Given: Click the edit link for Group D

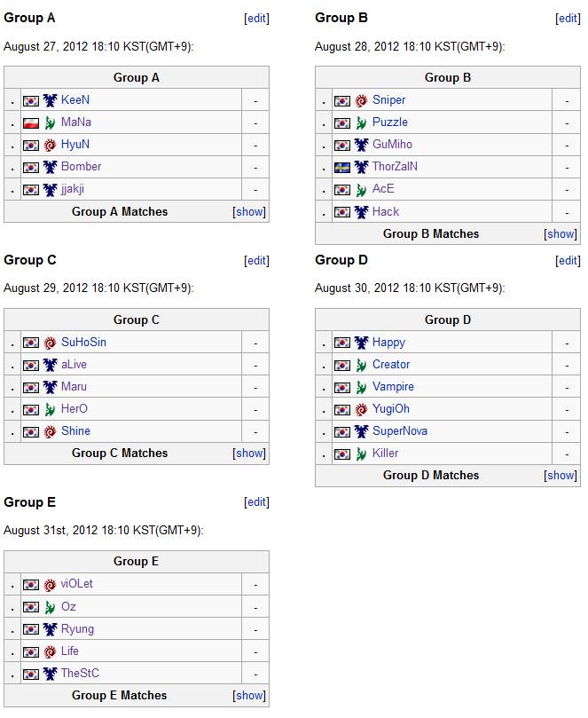Looking at the screenshot, I should point(568,260).
